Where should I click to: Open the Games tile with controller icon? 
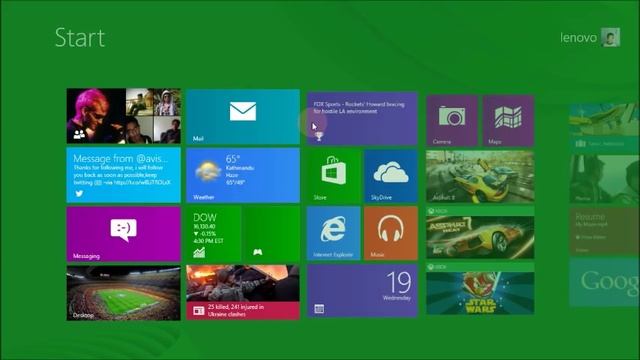tap(272, 234)
